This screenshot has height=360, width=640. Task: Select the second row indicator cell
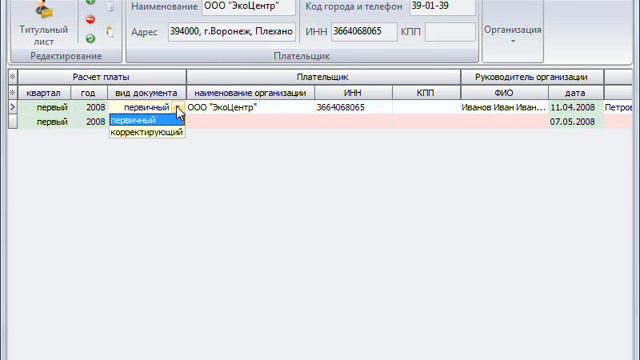pyautogui.click(x=13, y=121)
